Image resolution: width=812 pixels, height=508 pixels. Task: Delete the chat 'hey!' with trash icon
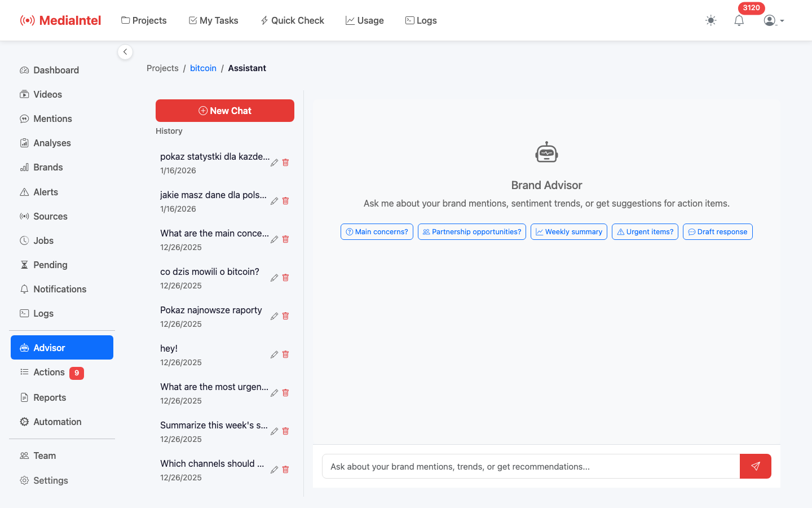pos(285,354)
